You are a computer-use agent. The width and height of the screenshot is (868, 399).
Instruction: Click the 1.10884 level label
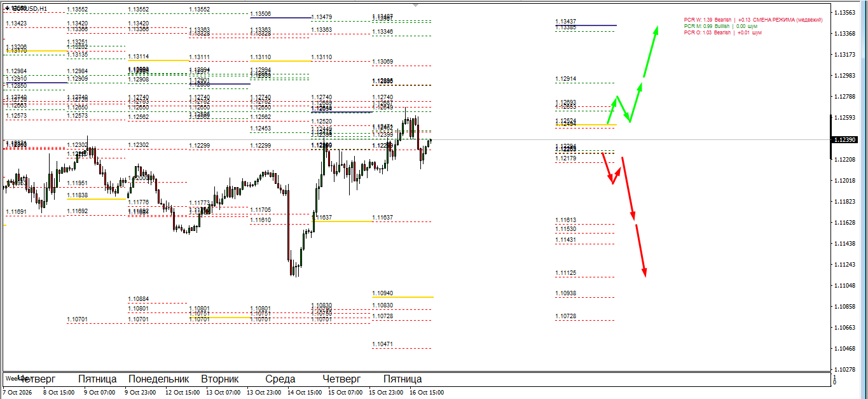pos(138,299)
